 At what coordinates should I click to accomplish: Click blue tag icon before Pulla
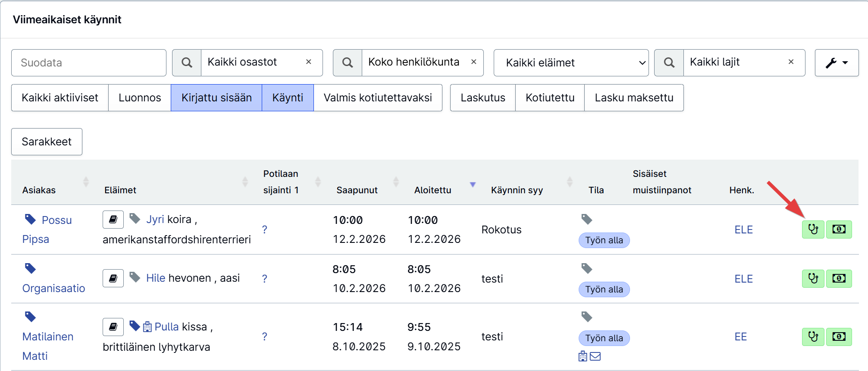[x=135, y=326]
